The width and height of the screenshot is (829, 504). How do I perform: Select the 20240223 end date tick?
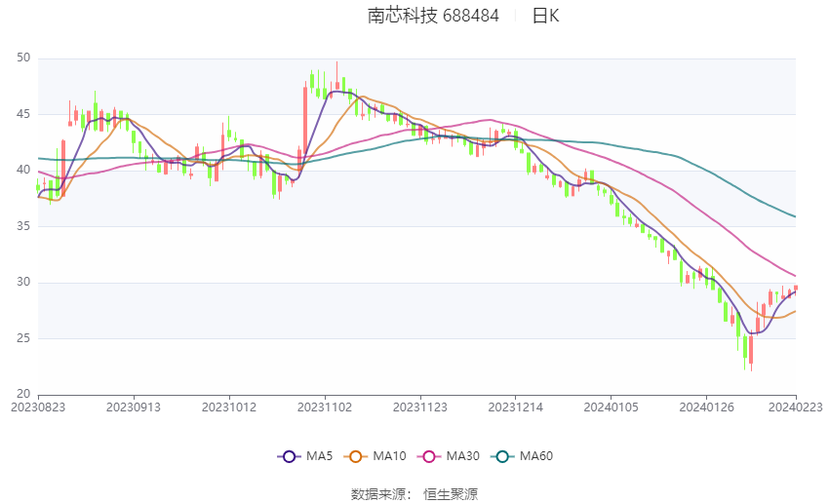coord(795,407)
